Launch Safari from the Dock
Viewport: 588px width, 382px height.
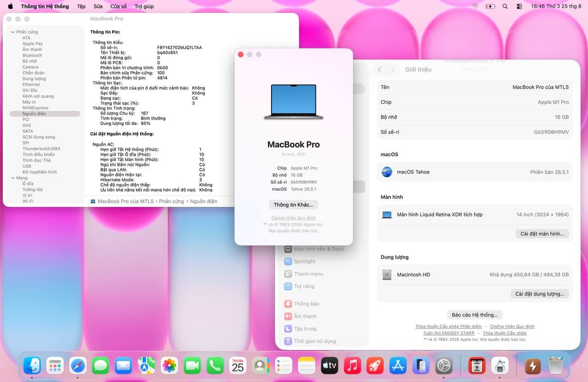(78, 366)
